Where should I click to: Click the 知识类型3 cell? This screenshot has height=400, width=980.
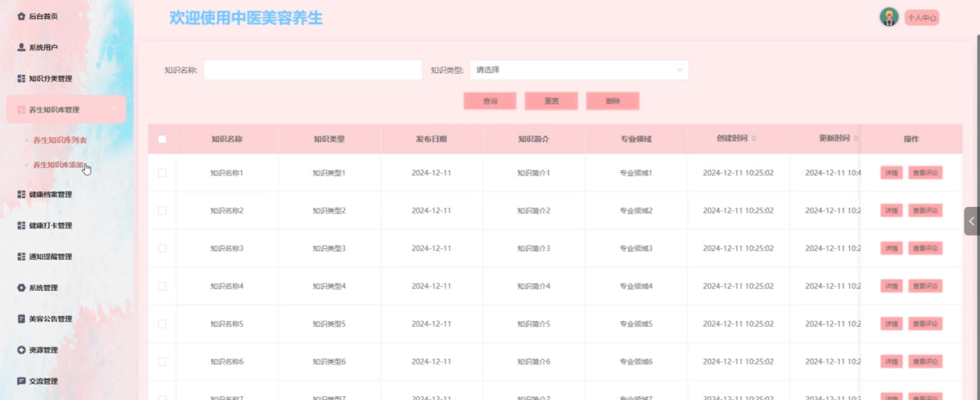point(329,248)
